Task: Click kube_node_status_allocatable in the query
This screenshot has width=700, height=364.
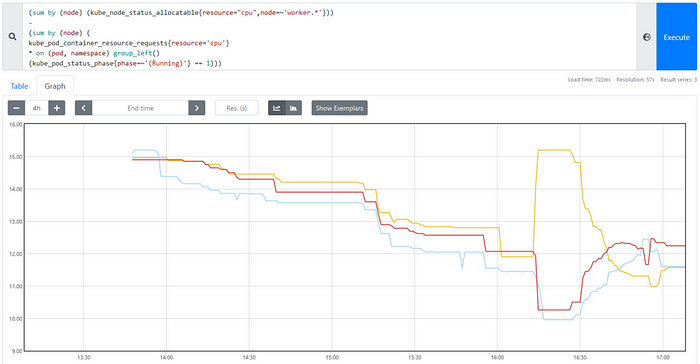Action: [x=144, y=13]
